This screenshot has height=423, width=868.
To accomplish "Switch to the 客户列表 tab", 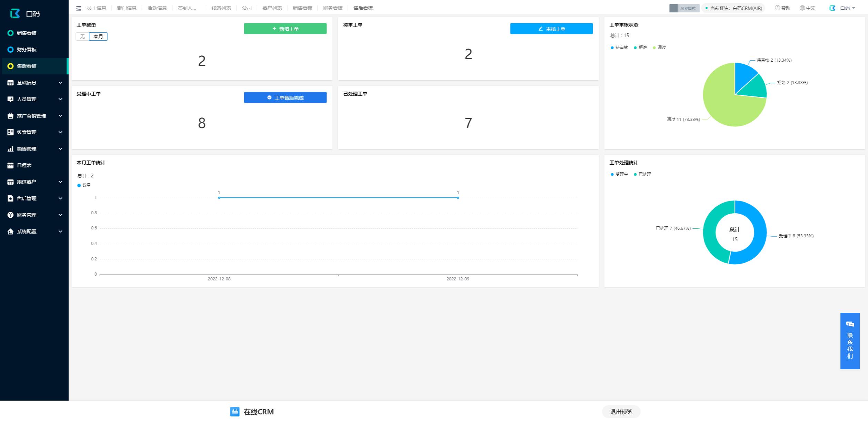I will pyautogui.click(x=272, y=8).
